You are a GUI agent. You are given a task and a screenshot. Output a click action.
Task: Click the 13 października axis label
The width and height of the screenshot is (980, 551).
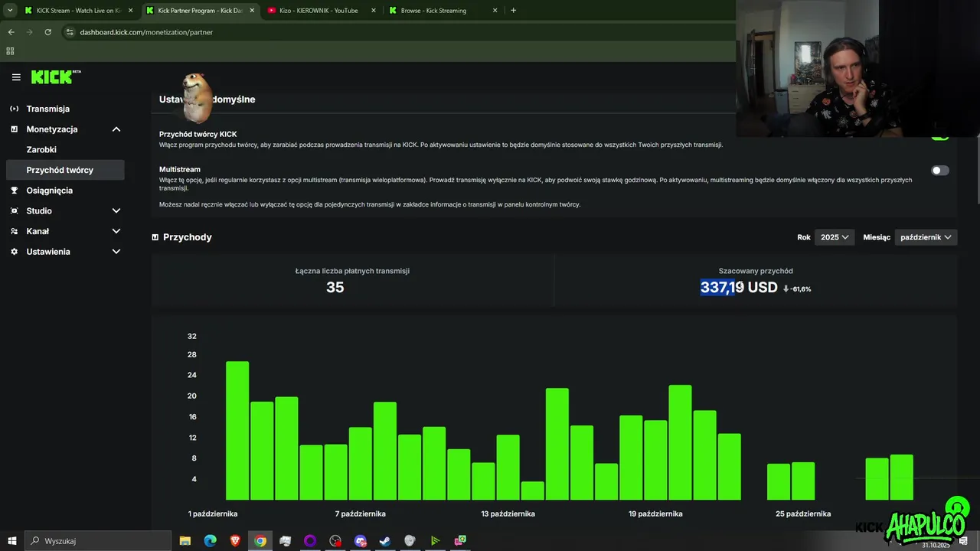tap(508, 514)
